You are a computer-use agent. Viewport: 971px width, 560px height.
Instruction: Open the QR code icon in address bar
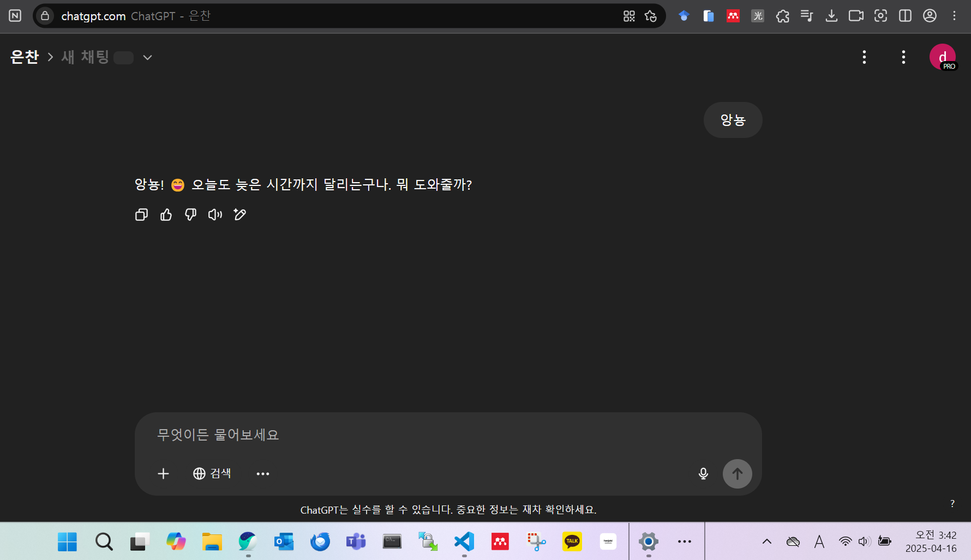[629, 16]
